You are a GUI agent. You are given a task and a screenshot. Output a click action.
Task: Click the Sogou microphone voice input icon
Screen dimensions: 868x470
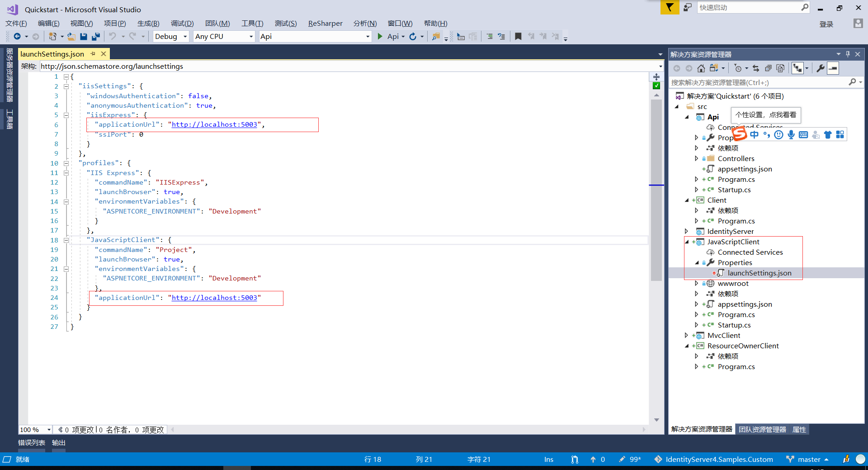click(791, 135)
